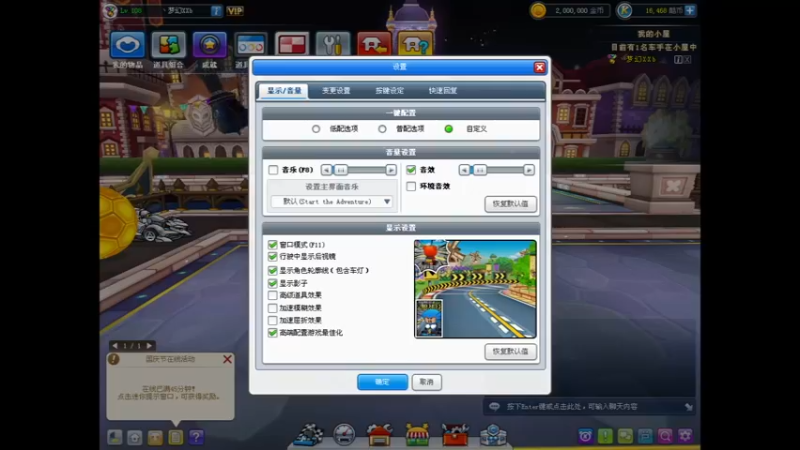
Task: Switch to the 快速回复 tab
Action: [443, 91]
